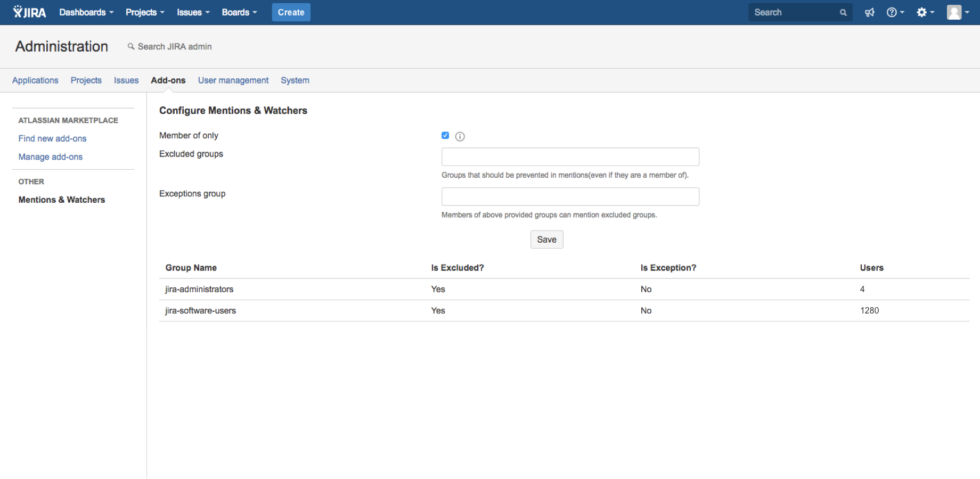Switch to the User management tab
This screenshot has width=980, height=479.
click(x=233, y=80)
